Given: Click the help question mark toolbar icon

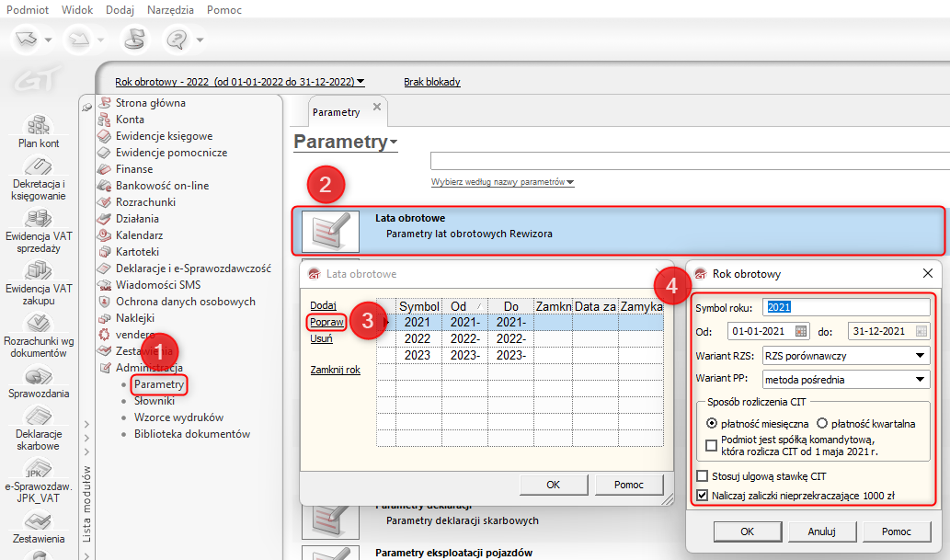Looking at the screenshot, I should coord(177,40).
